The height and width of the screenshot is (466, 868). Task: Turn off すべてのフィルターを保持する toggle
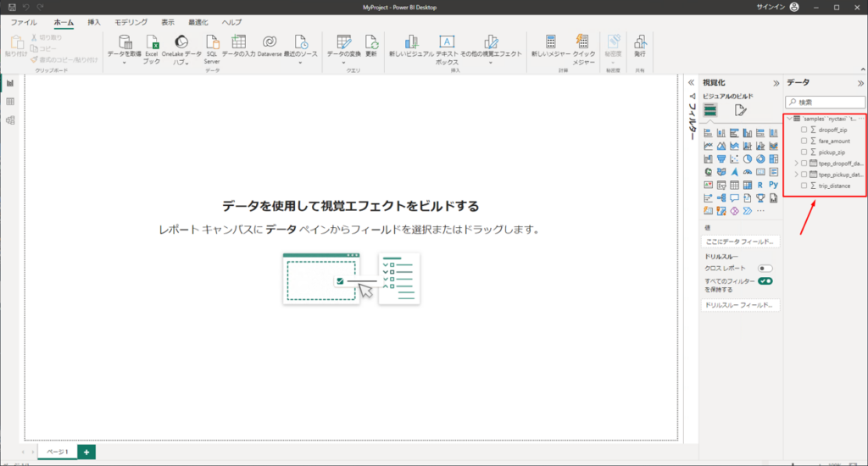[765, 280]
